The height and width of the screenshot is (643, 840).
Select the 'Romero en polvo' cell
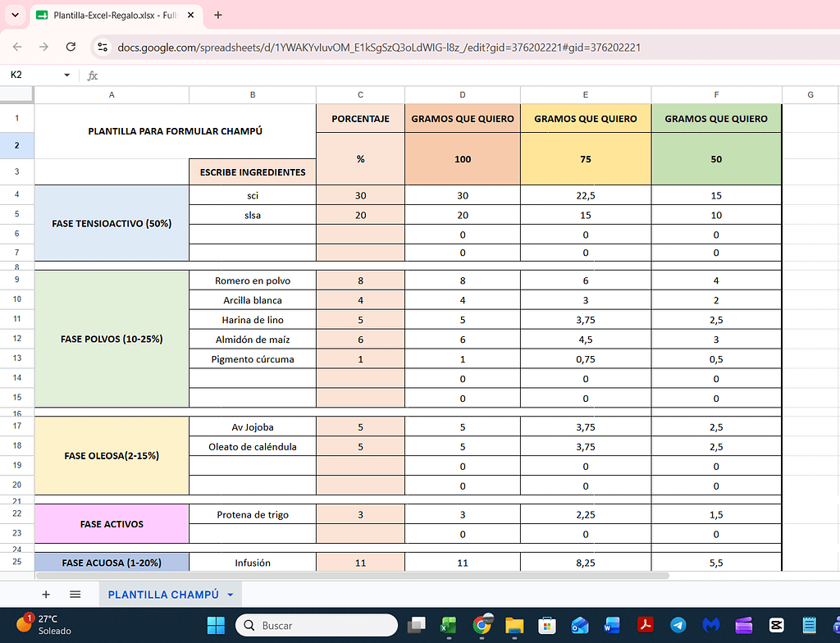click(253, 280)
